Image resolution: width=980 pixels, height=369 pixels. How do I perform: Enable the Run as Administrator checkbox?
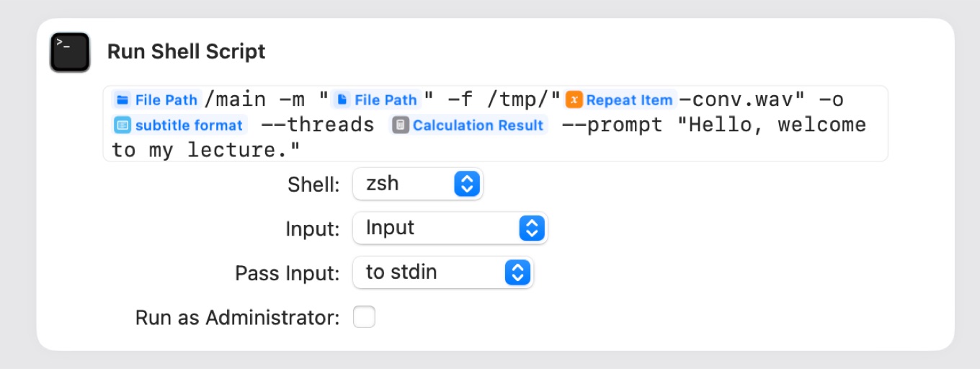point(364,316)
